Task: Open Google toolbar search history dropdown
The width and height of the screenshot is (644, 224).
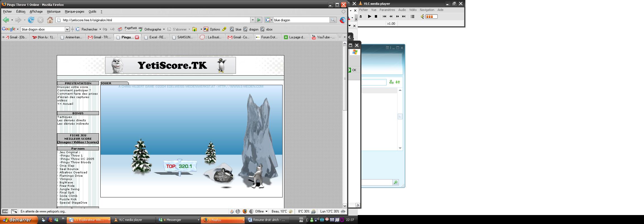Action: tap(67, 29)
